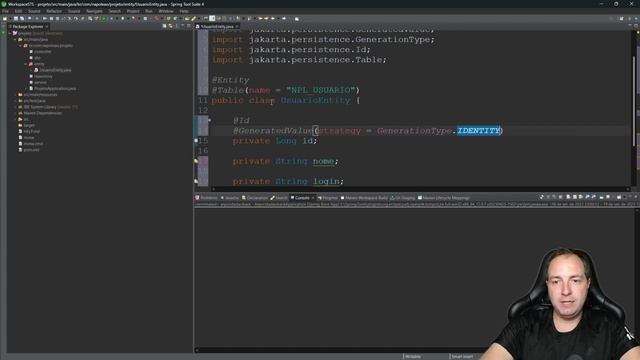640x360 pixels.
Task: Collapse the br.com.napoleao.projeto package
Action: (x=21, y=46)
